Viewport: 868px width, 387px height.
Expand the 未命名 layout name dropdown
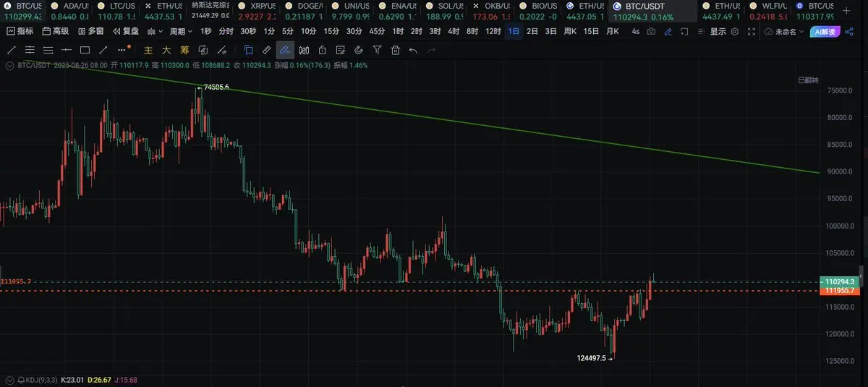point(784,31)
